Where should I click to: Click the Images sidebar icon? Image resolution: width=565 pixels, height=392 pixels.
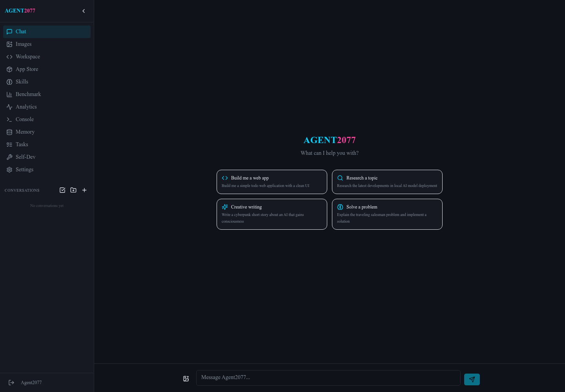click(x=9, y=44)
